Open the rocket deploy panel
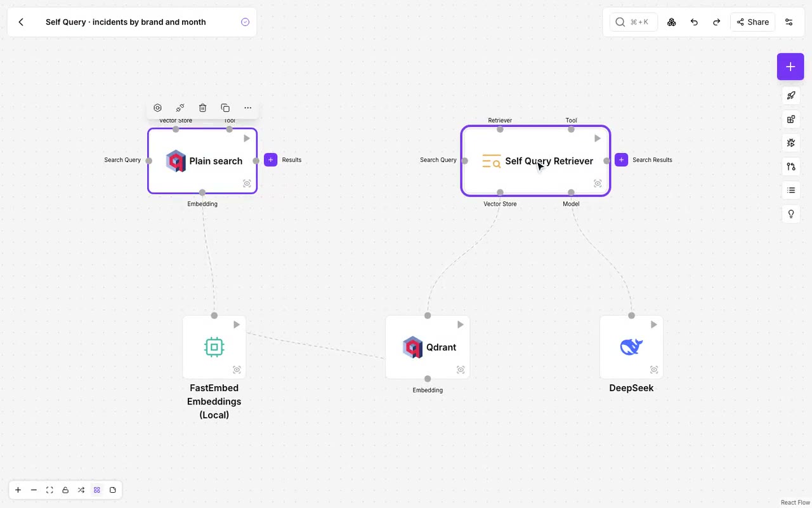 click(791, 96)
